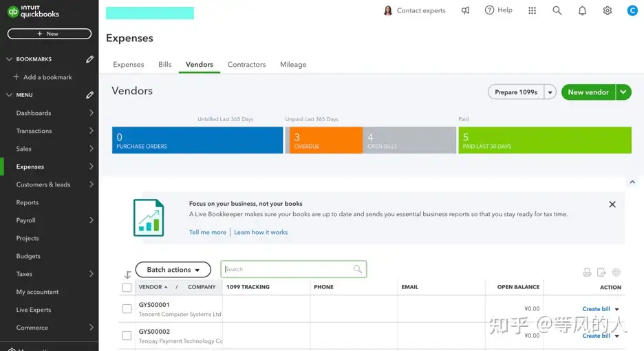
Task: Click the New button in sidebar
Action: (x=50, y=34)
